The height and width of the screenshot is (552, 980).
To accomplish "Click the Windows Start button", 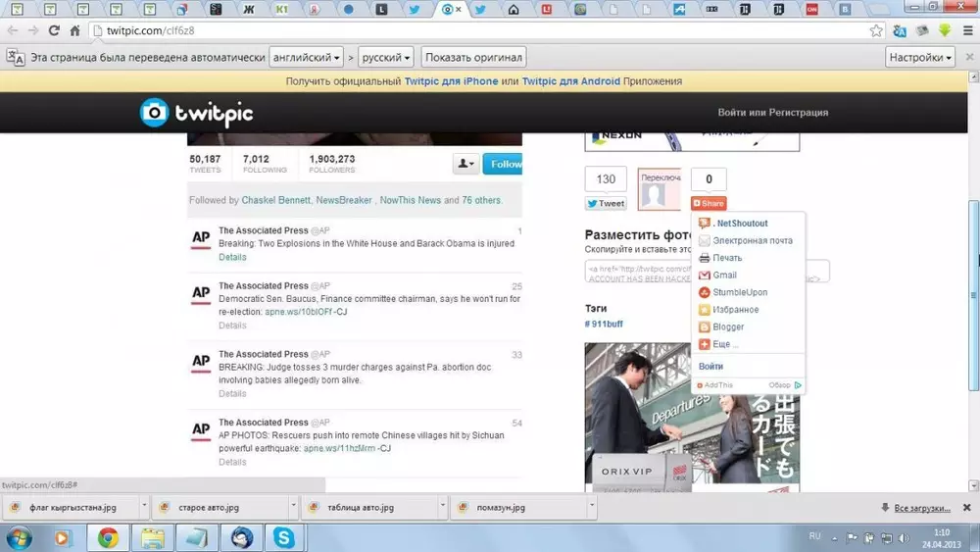I will click(18, 537).
